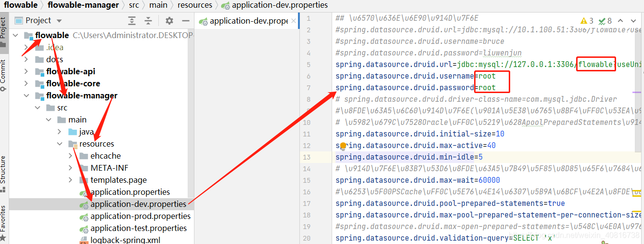This screenshot has width=644, height=244.
Task: Select logback-spring.xml in the tree
Action: [x=125, y=240]
